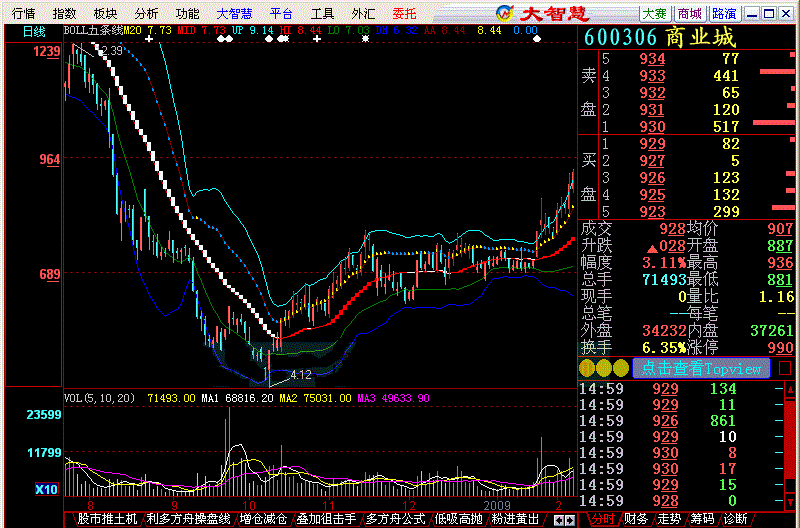Click the 日线 period label
Viewport: 800px width, 528px height.
[34, 32]
